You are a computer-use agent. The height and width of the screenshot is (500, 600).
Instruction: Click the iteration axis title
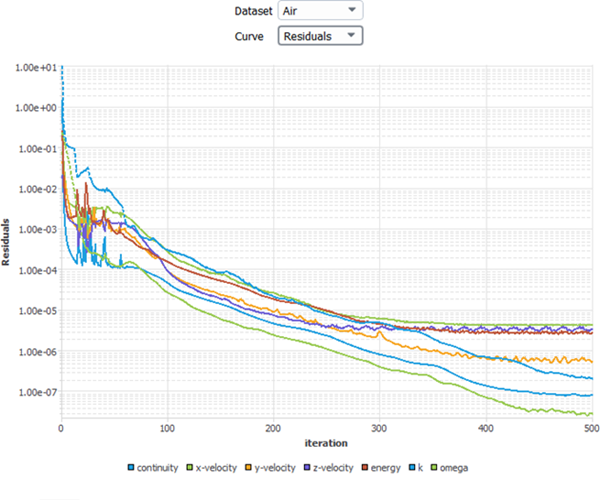click(x=326, y=443)
